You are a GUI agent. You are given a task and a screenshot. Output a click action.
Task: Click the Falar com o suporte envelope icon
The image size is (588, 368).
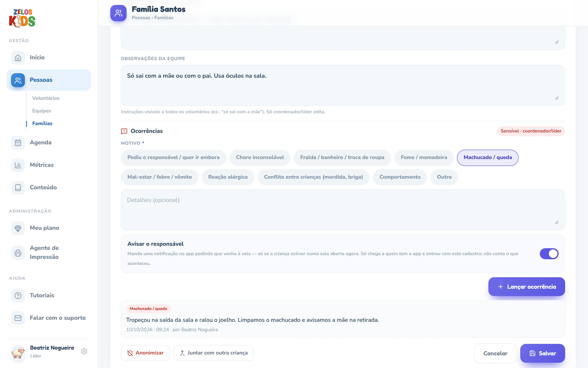[18, 318]
